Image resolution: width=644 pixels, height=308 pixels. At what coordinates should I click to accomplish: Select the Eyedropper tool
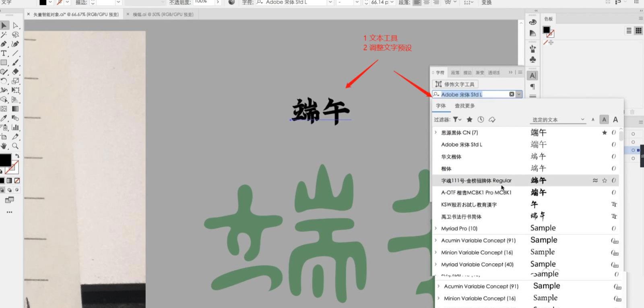pos(4,118)
